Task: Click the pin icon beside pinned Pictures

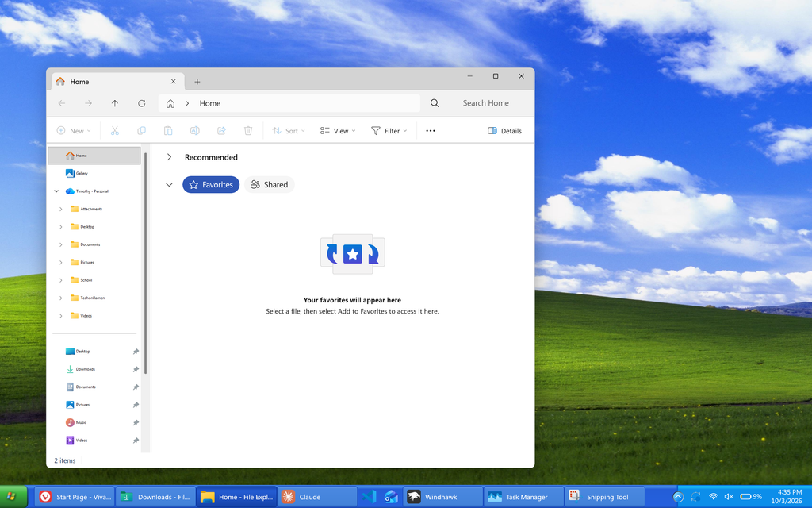Action: coord(136,405)
